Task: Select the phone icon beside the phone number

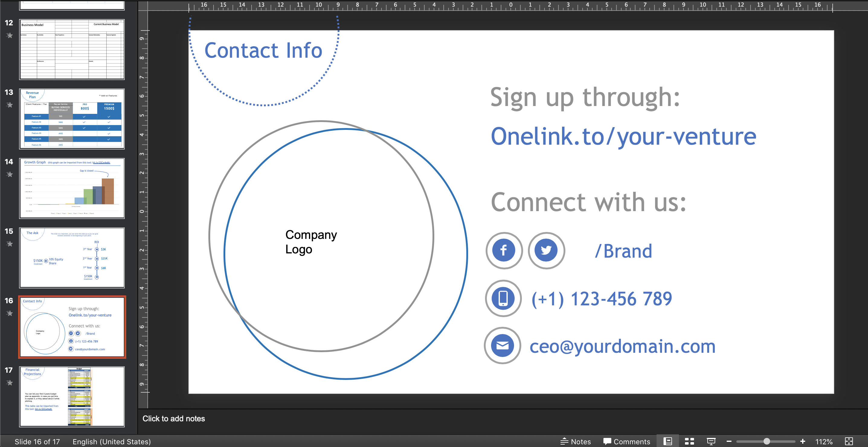Action: point(503,298)
